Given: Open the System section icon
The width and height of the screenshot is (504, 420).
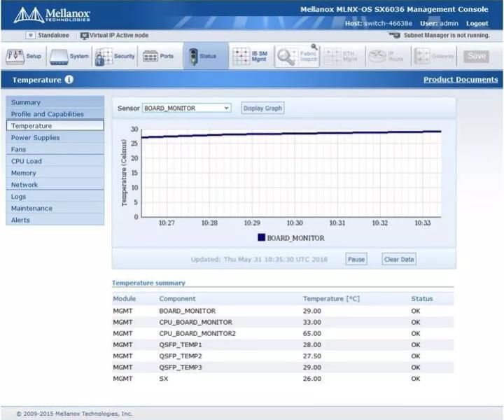Looking at the screenshot, I should click(59, 57).
